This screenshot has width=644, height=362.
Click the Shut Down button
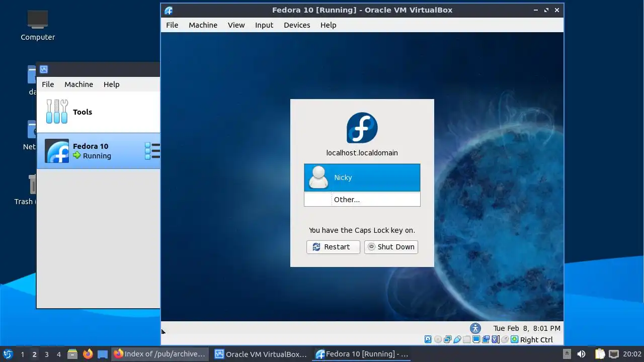tap(391, 247)
